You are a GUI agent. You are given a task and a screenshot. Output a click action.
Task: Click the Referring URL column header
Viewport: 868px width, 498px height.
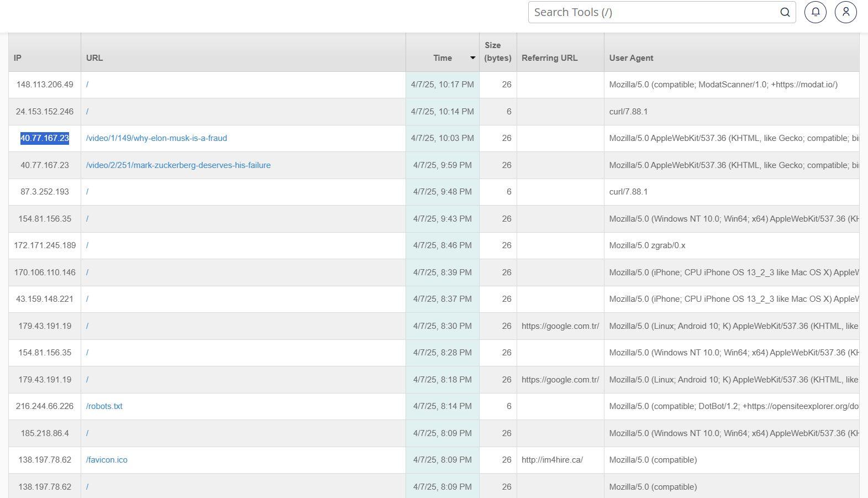pyautogui.click(x=549, y=58)
